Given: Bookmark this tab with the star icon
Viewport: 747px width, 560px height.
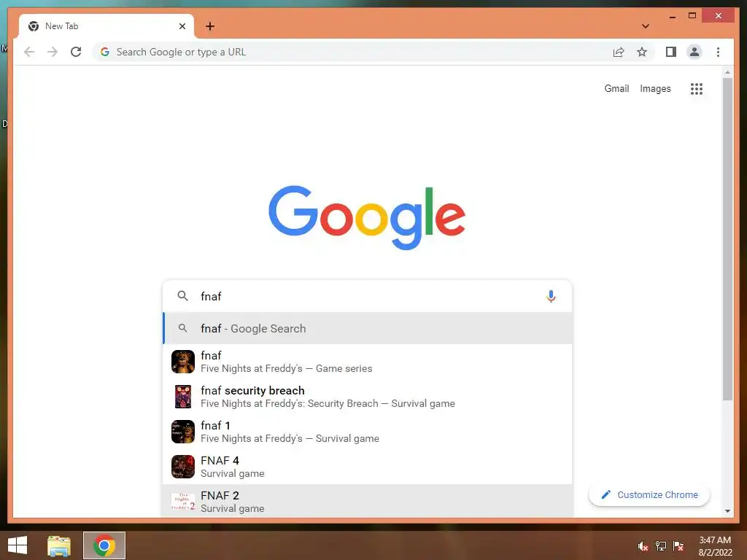Looking at the screenshot, I should coord(642,52).
